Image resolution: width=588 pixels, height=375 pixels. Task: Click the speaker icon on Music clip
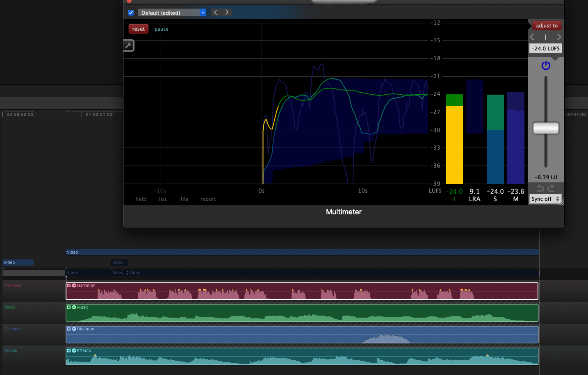pos(69,307)
